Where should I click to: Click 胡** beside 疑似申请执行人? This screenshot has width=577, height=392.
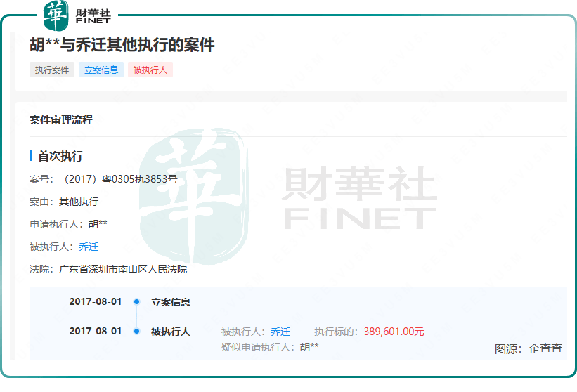coord(309,346)
